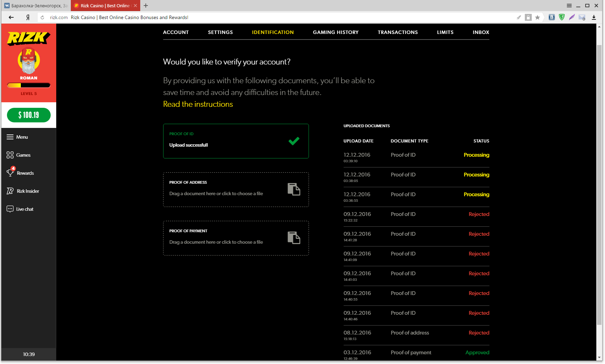Image resolution: width=605 pixels, height=364 pixels.
Task: Click Proof of Payment drop area text
Action: pyautogui.click(x=216, y=242)
